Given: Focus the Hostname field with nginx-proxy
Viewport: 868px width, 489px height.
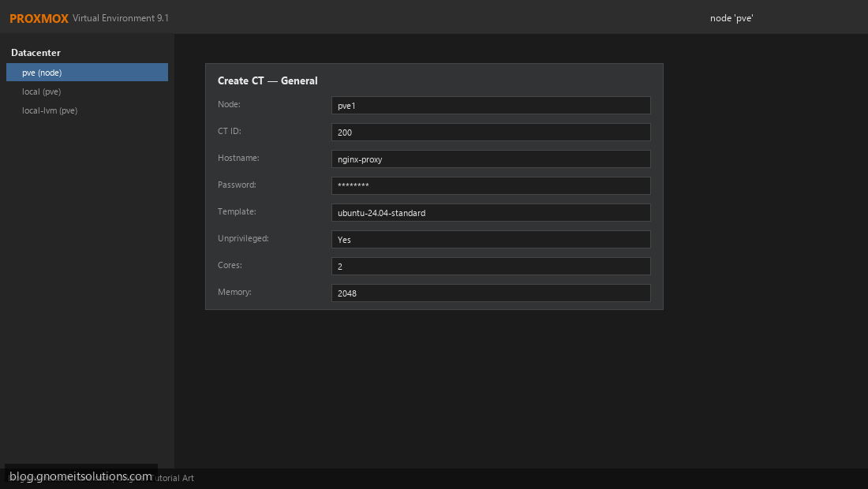Looking at the screenshot, I should (491, 159).
